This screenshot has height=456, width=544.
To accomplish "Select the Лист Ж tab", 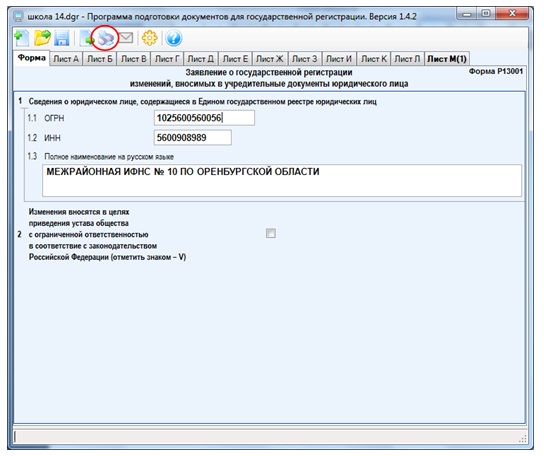I will point(270,59).
